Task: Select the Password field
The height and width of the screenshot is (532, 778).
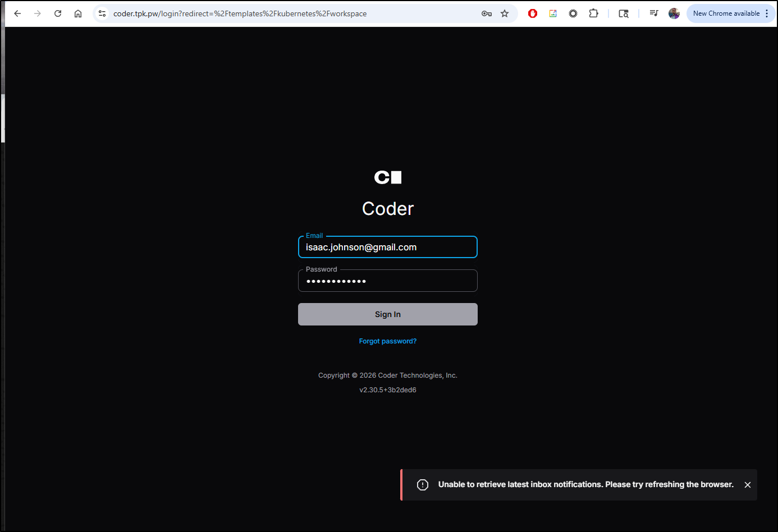Action: (x=387, y=281)
